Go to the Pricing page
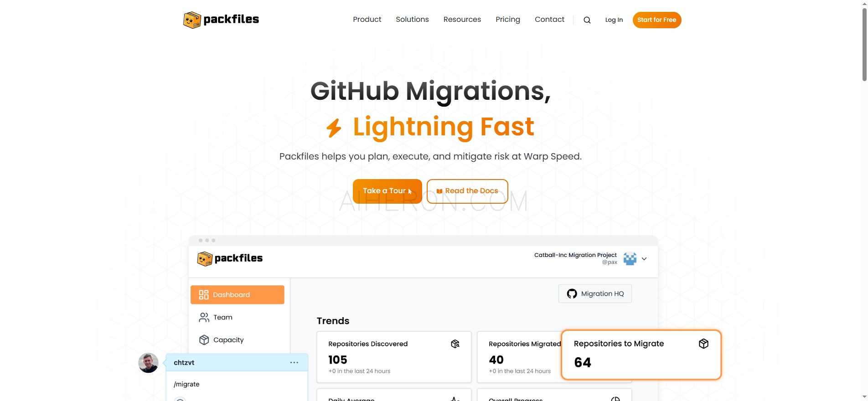The height and width of the screenshot is (401, 868). coord(508,20)
